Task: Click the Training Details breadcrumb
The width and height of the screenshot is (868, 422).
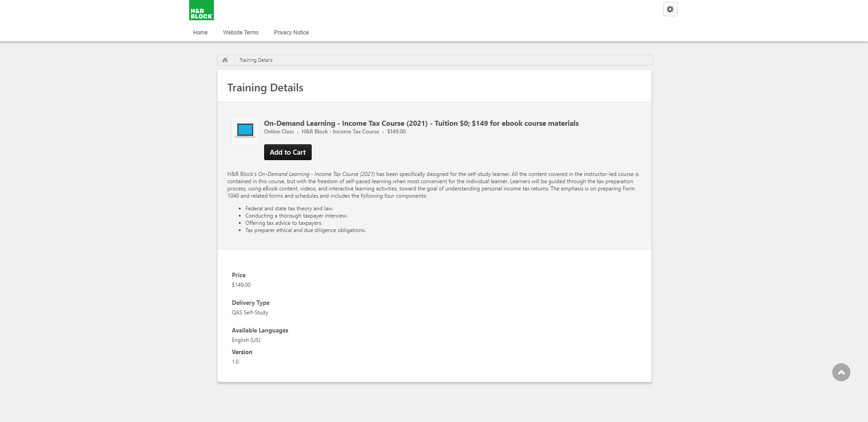Action: [x=256, y=60]
